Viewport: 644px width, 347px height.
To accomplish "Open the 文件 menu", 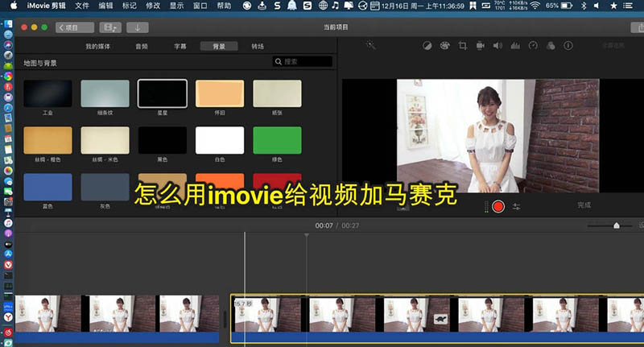I will tap(82, 6).
